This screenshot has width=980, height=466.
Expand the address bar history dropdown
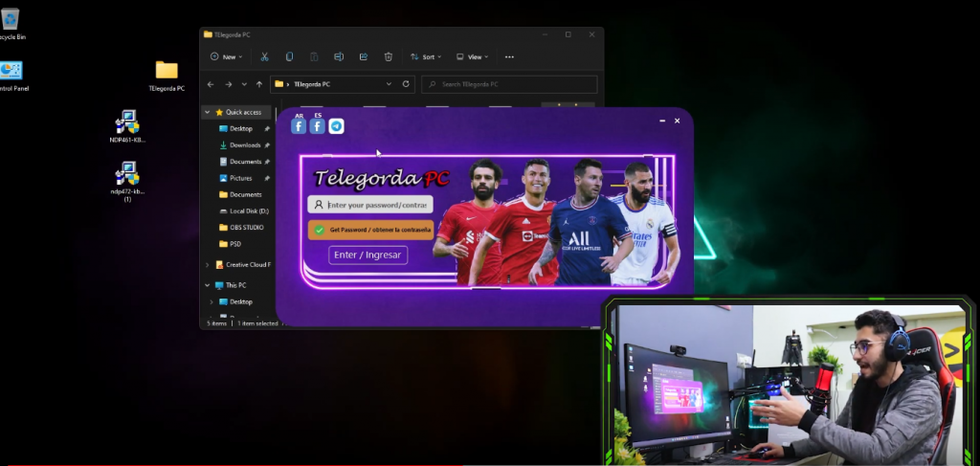(x=389, y=84)
